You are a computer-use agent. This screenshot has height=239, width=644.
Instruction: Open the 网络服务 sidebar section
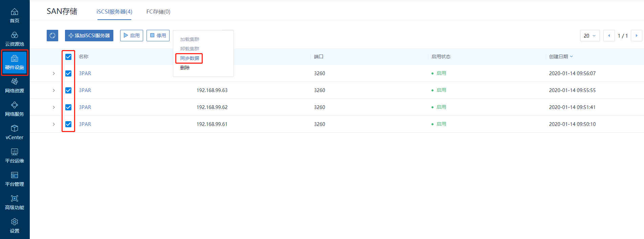click(15, 109)
